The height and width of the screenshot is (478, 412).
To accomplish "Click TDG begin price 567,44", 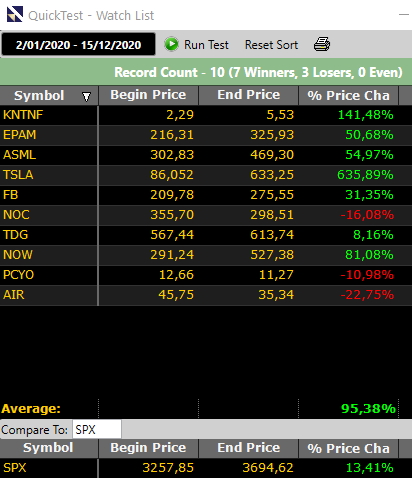I will (x=172, y=235).
